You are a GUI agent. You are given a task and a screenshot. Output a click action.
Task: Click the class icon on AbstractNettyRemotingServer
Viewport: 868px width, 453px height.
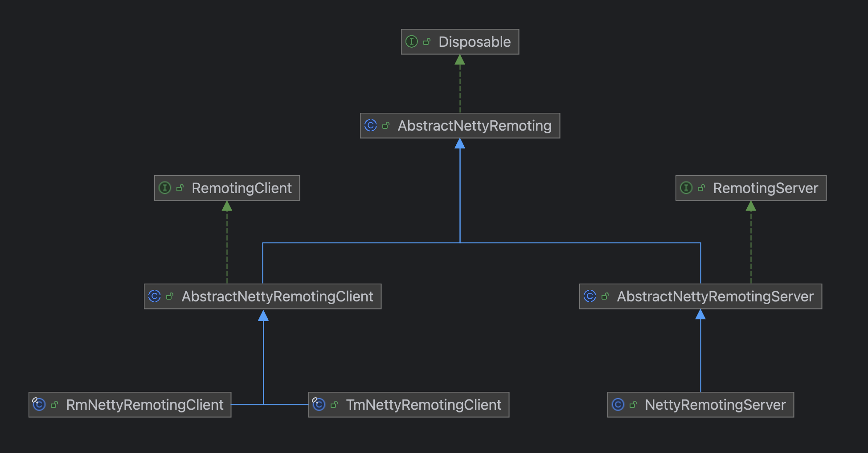[590, 297]
